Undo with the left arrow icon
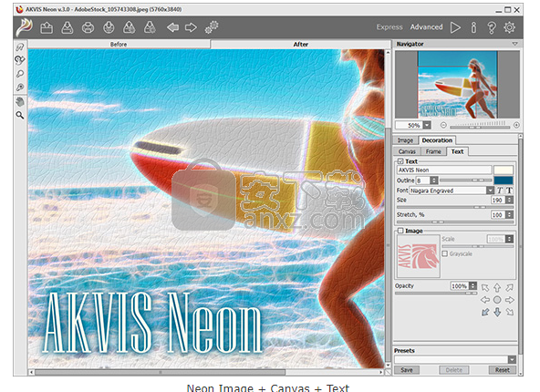This screenshot has height=392, width=540. pos(172,27)
